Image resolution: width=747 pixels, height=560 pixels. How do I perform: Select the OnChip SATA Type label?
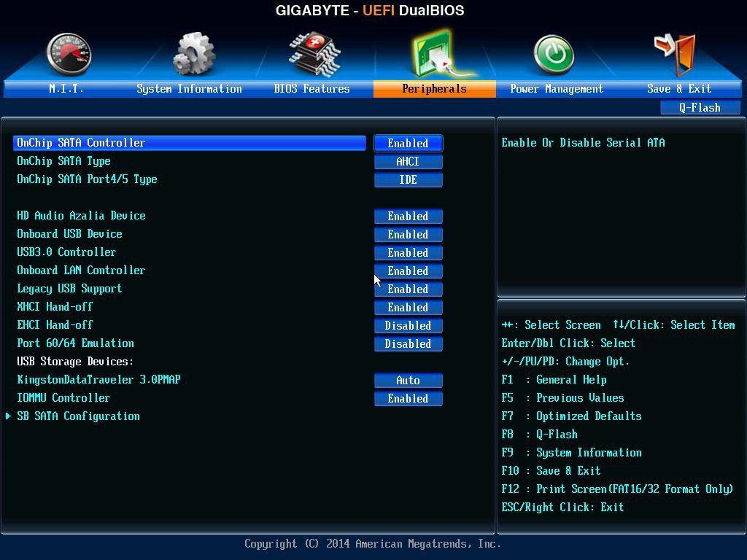tap(64, 161)
